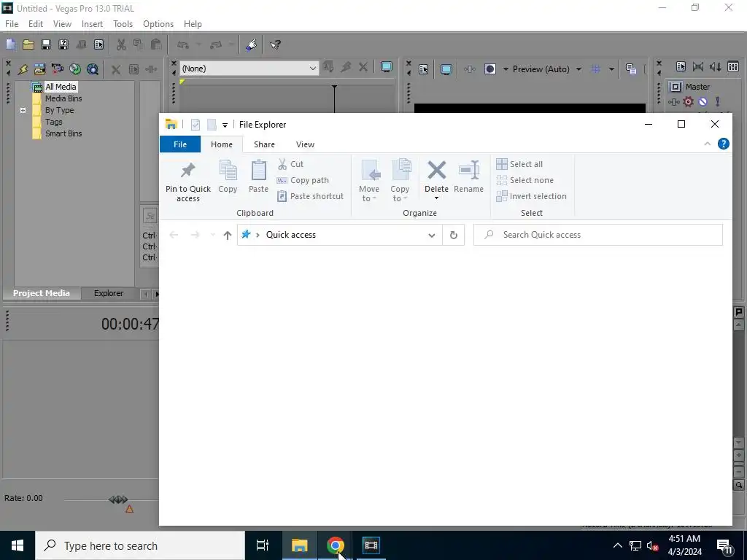747x560 pixels.
Task: Click the Import Media icon
Action: [x=39, y=69]
